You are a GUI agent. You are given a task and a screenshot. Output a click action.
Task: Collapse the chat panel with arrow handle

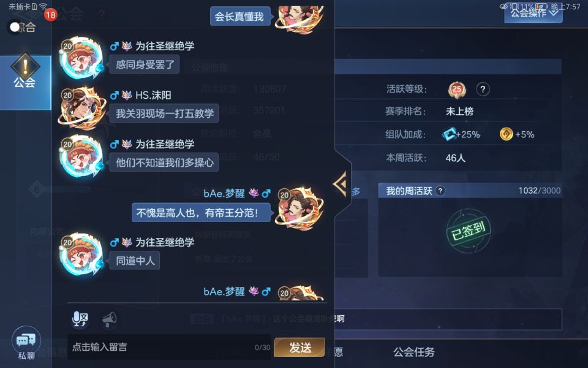[x=341, y=183]
